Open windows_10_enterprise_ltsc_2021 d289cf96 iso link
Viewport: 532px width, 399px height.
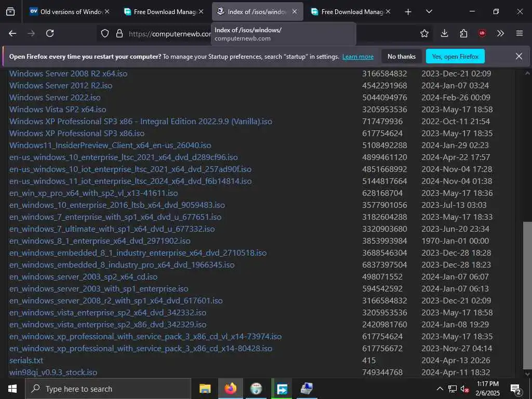pos(124,157)
